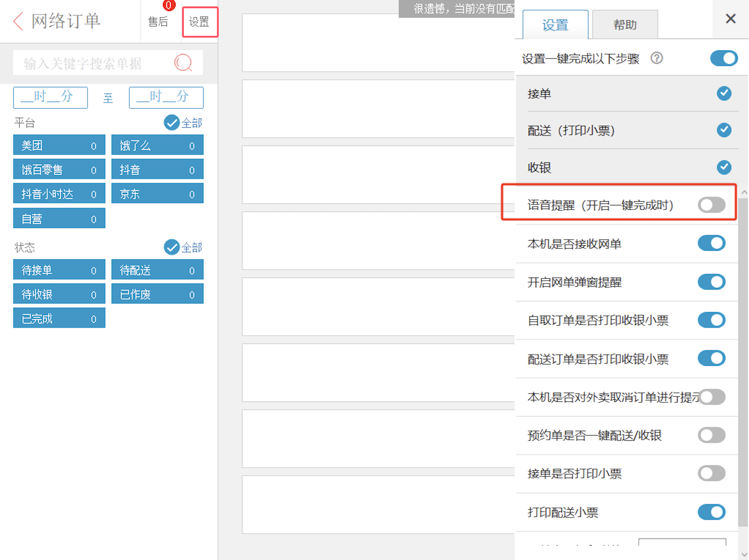The image size is (749, 560).
Task: Toggle 设置一键完成以下步骤 master switch
Action: click(x=724, y=58)
